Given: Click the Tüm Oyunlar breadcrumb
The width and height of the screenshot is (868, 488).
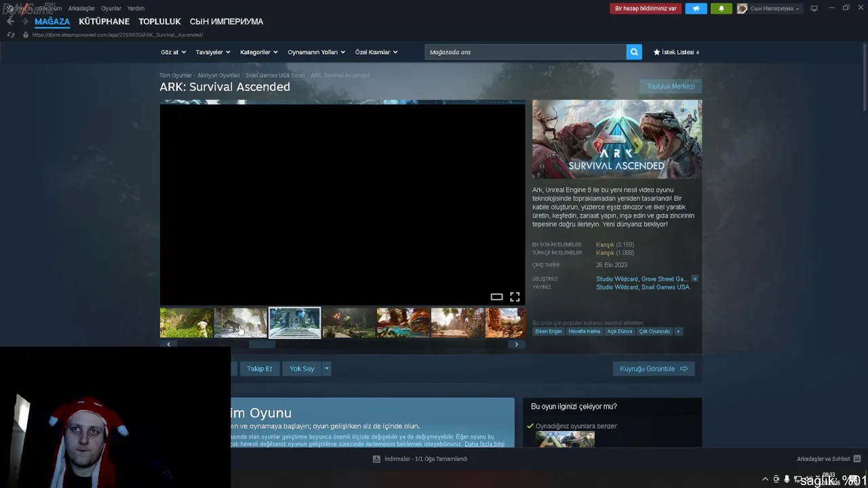Looking at the screenshot, I should (x=176, y=75).
